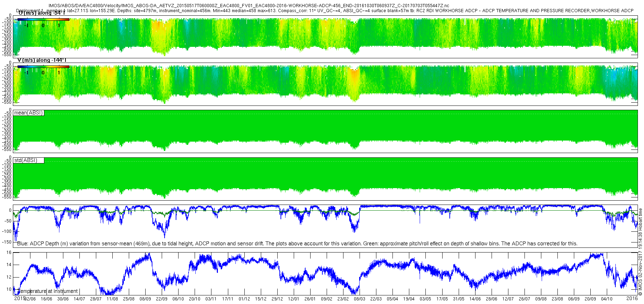This screenshot has height=304, width=644.
Task: Select the '25/08' date tick label
Action: coord(129,299)
